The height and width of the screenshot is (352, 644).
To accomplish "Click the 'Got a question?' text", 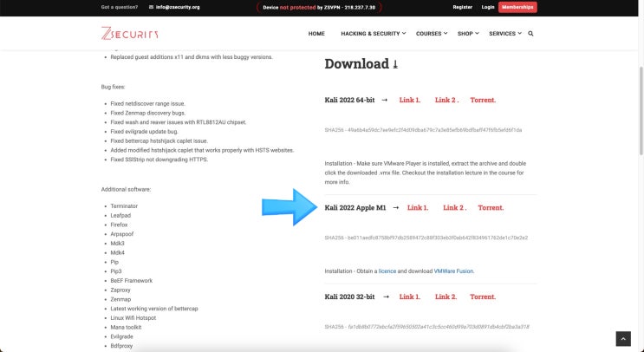I will (x=120, y=7).
